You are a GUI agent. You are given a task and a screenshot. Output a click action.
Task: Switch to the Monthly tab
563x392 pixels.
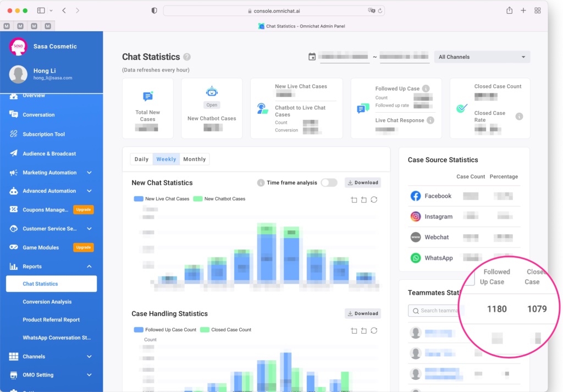coord(195,159)
